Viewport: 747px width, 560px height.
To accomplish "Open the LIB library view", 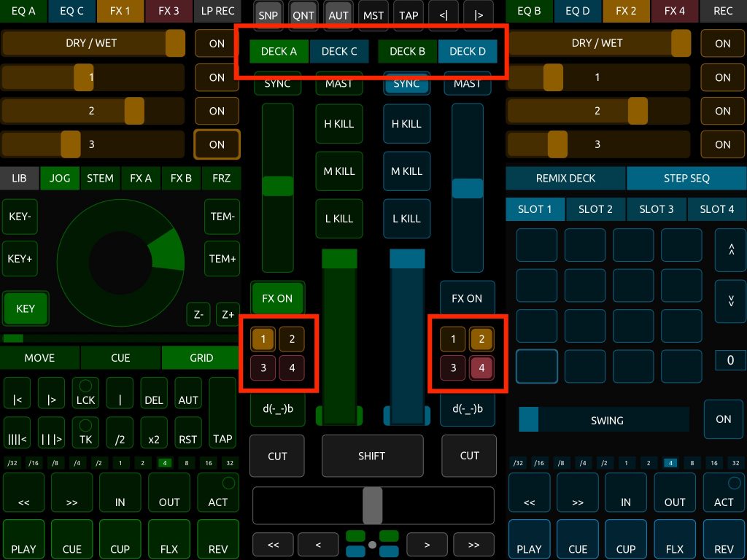I will (19, 178).
